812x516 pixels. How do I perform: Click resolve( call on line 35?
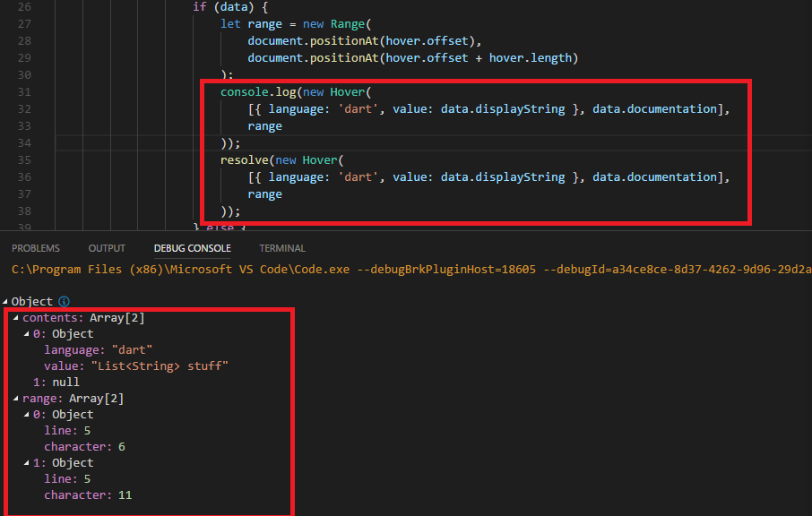point(247,160)
